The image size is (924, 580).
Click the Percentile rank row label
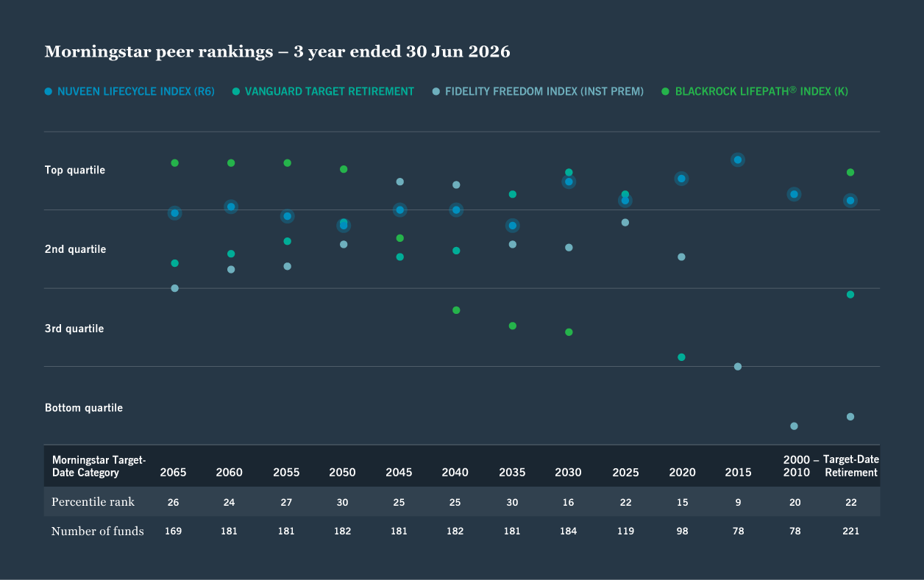pyautogui.click(x=93, y=502)
